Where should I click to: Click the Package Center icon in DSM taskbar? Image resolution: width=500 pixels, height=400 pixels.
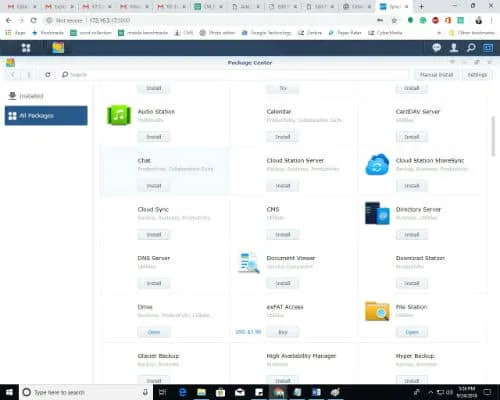tap(58, 48)
